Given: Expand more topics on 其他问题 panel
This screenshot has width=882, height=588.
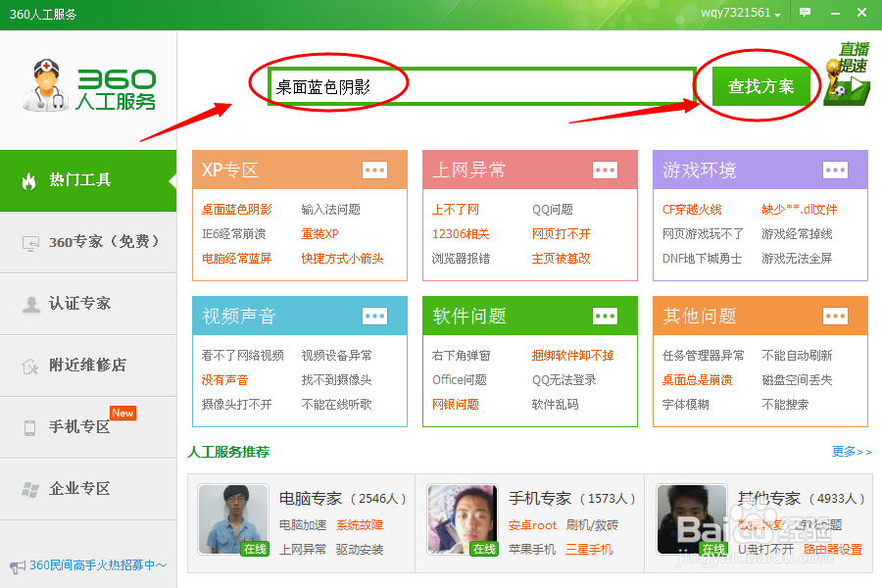Looking at the screenshot, I should pos(835,316).
